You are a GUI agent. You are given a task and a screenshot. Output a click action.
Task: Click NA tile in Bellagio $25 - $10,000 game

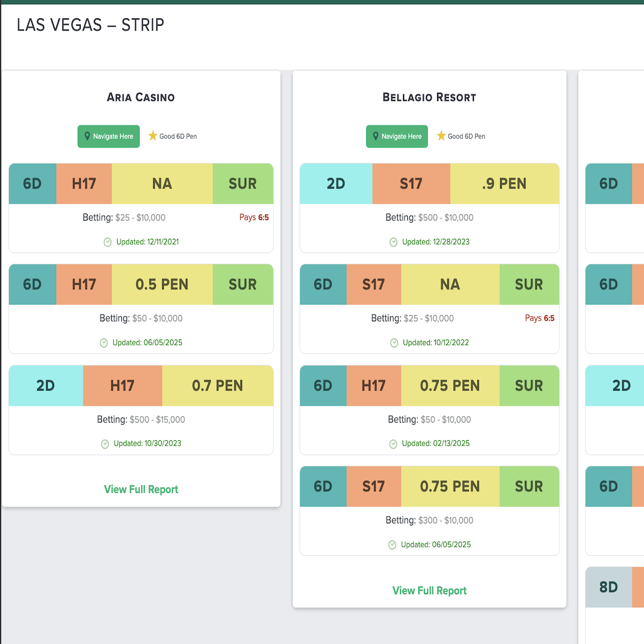pos(450,284)
